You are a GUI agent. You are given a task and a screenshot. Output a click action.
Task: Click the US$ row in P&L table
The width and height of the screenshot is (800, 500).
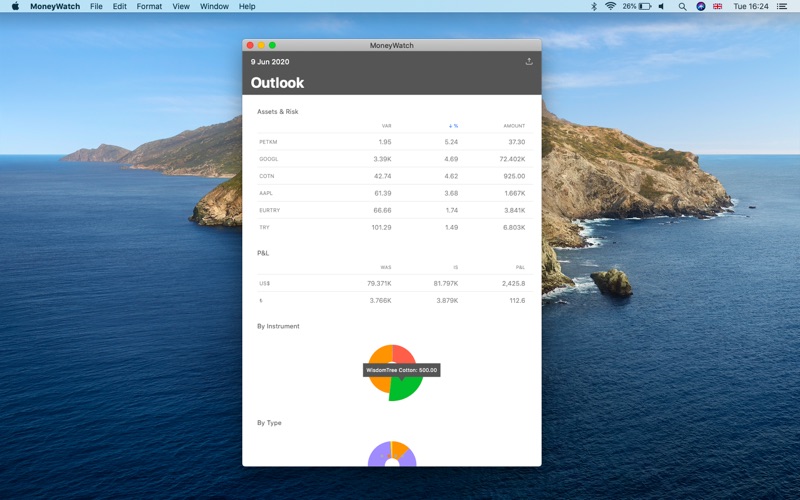pos(394,283)
